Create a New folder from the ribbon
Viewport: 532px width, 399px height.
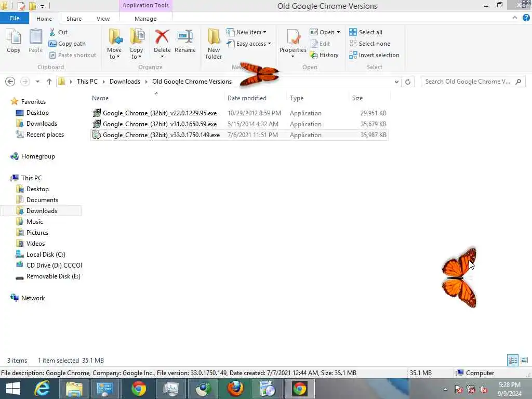(x=214, y=44)
